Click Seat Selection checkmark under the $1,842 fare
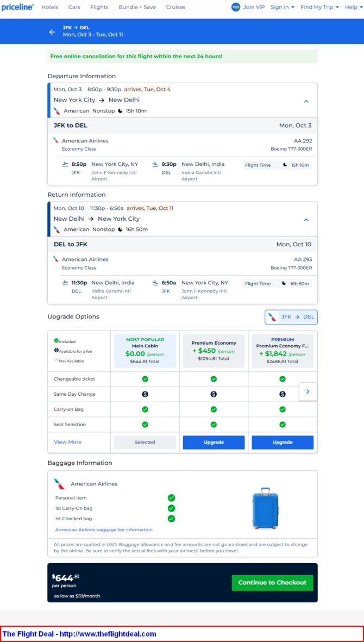The width and height of the screenshot is (364, 642). [x=282, y=425]
